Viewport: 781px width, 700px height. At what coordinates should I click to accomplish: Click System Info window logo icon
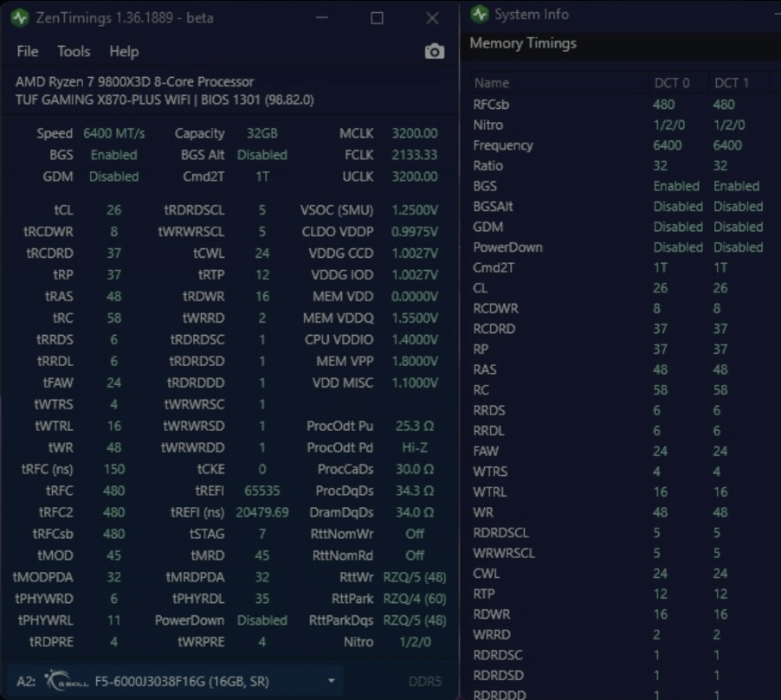[480, 15]
